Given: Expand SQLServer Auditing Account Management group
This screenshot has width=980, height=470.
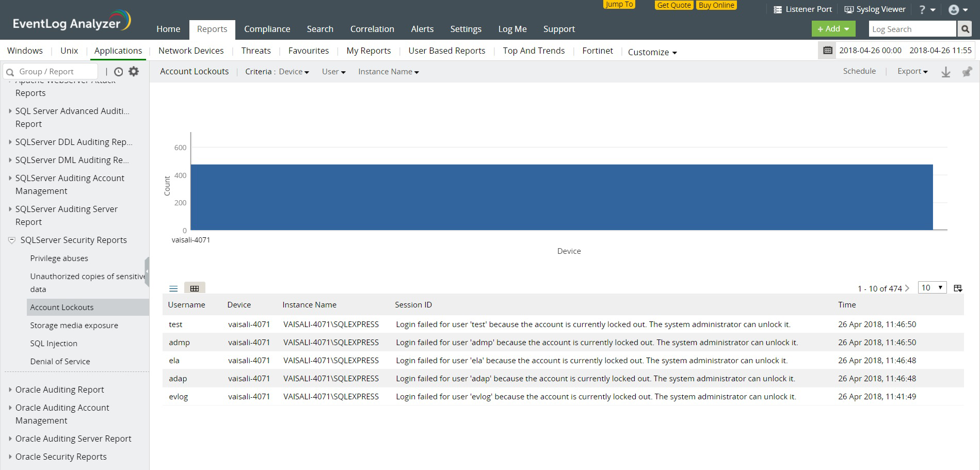Looking at the screenshot, I should coord(10,178).
